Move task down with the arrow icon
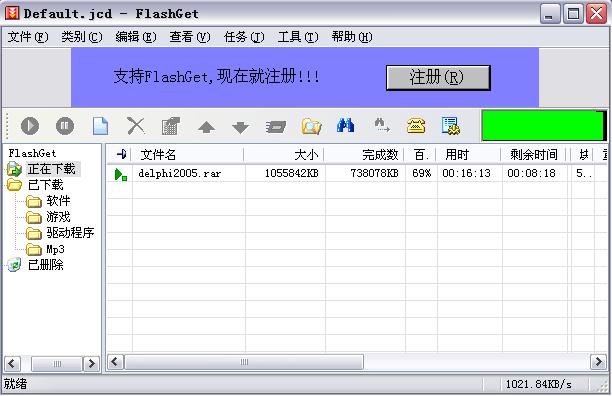Screen dimensions: 612x396 coord(240,127)
